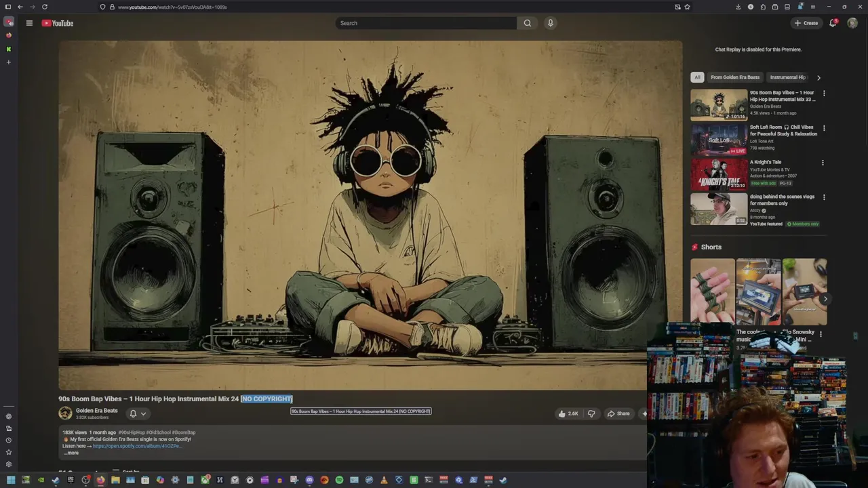Image resolution: width=868 pixels, height=488 pixels.
Task: Focus the YouTube search field
Action: coord(426,23)
